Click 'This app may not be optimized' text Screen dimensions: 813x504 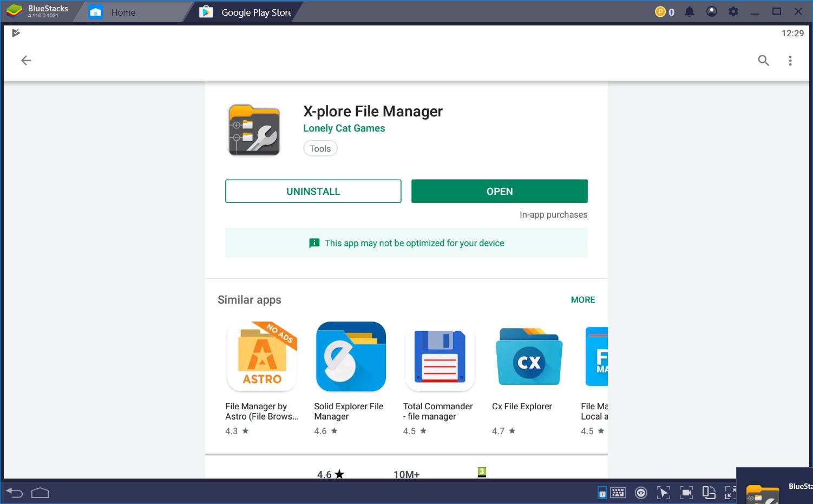[x=414, y=243]
